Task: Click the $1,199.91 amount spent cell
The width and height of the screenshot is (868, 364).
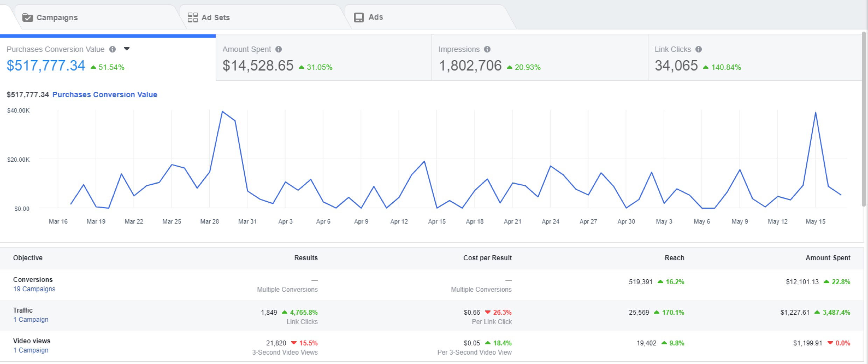Action: pyautogui.click(x=807, y=343)
